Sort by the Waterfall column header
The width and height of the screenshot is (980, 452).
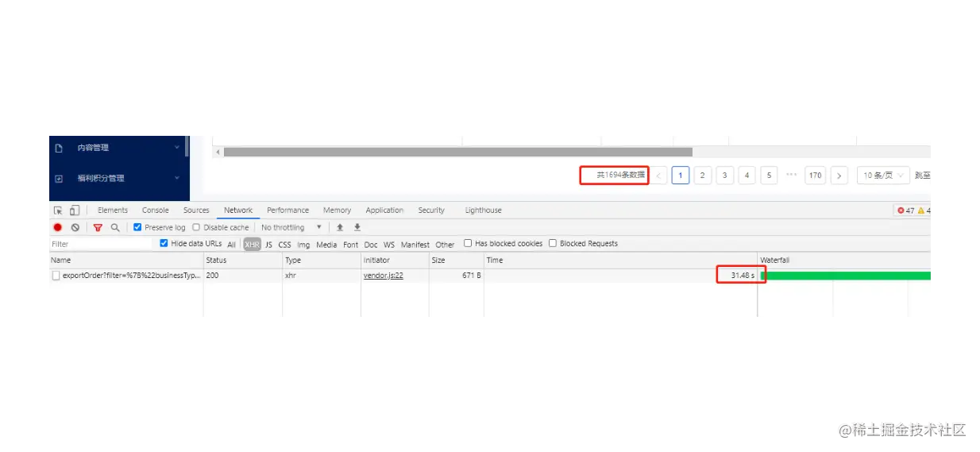coord(843,260)
